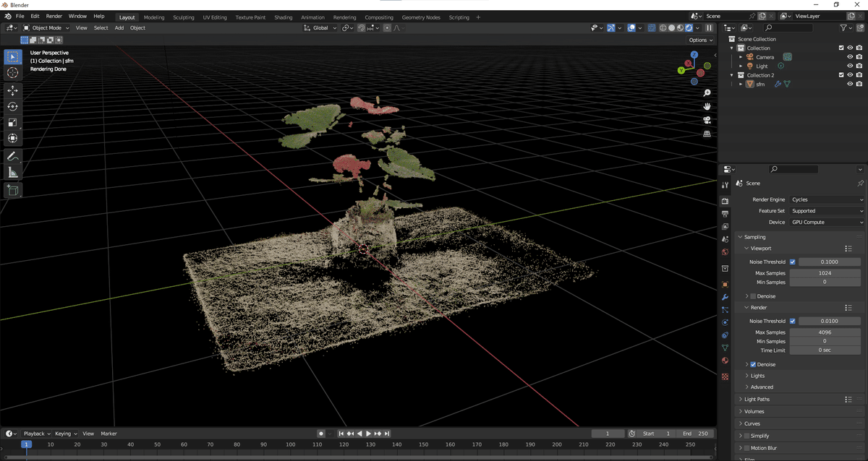Image resolution: width=868 pixels, height=461 pixels.
Task: Switch to the UV Editing workspace tab
Action: (x=215, y=17)
